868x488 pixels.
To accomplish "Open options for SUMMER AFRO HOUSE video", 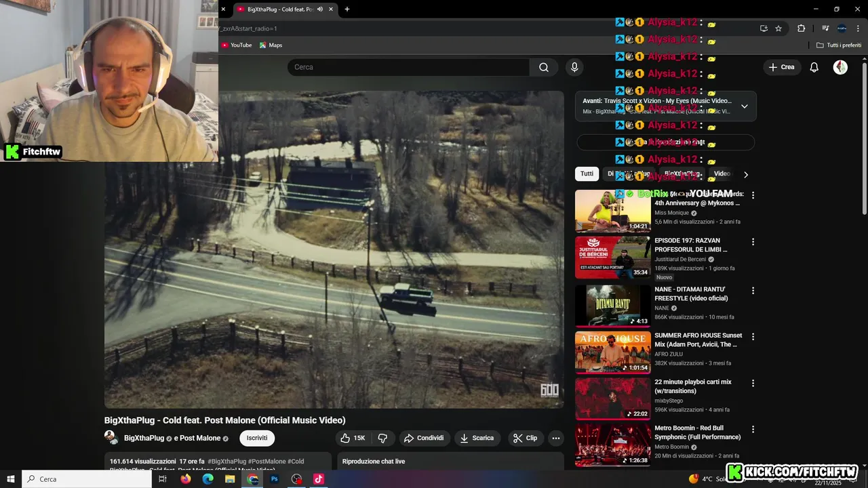I will [753, 337].
